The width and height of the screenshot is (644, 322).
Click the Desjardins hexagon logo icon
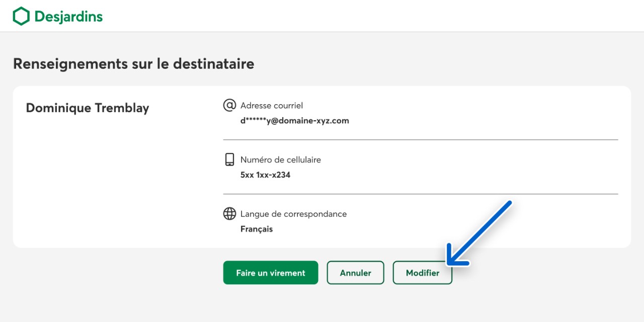[x=21, y=16]
